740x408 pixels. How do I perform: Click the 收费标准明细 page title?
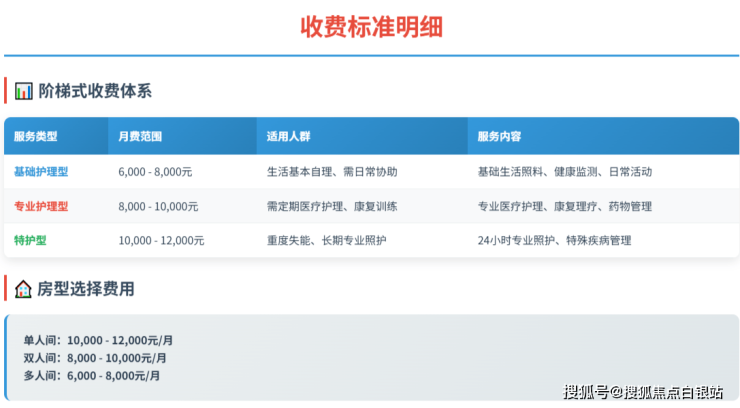(371, 26)
